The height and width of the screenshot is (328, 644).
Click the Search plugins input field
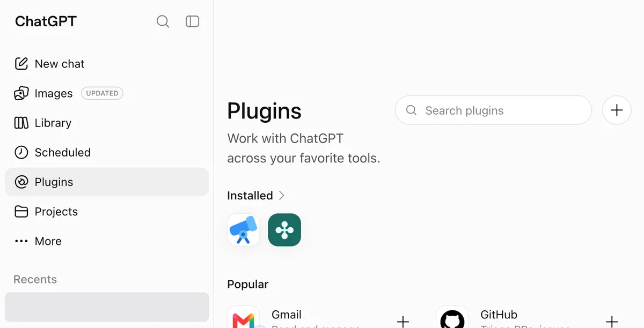[x=493, y=110]
